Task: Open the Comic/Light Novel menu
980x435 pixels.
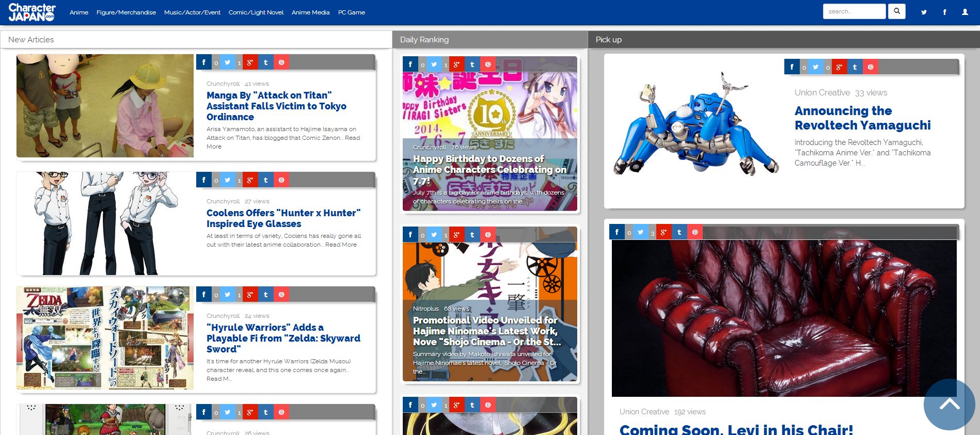Action: pos(256,12)
